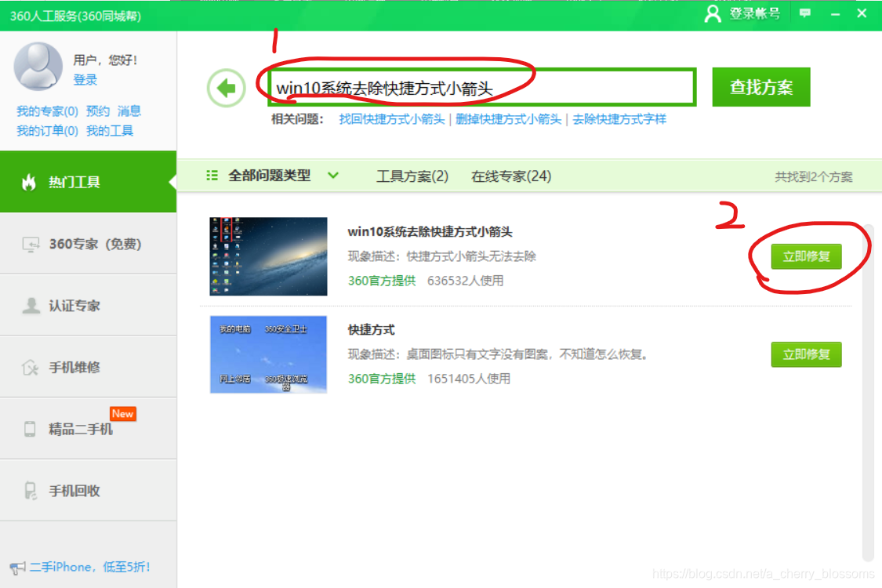This screenshot has width=882, height=588.
Task: Click the person icon beside 认证专家
Action: point(31,306)
